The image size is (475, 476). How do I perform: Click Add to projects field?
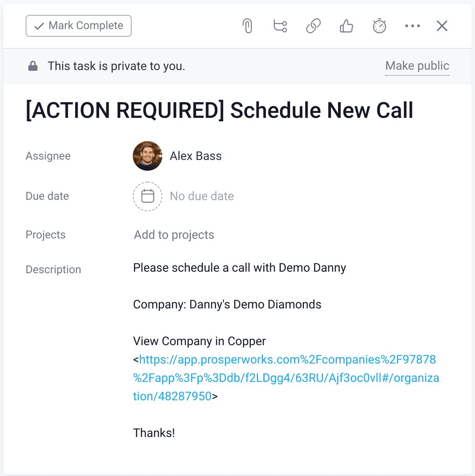174,235
